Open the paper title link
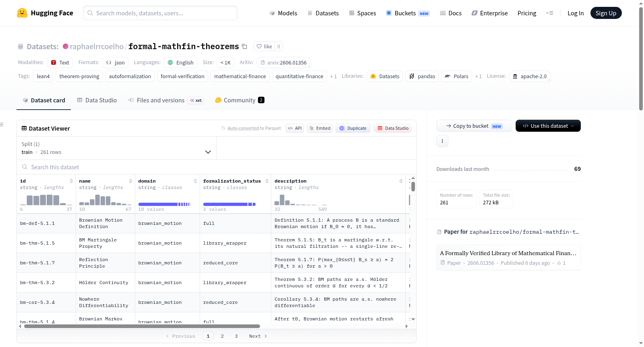The height and width of the screenshot is (347, 644). coord(508,253)
